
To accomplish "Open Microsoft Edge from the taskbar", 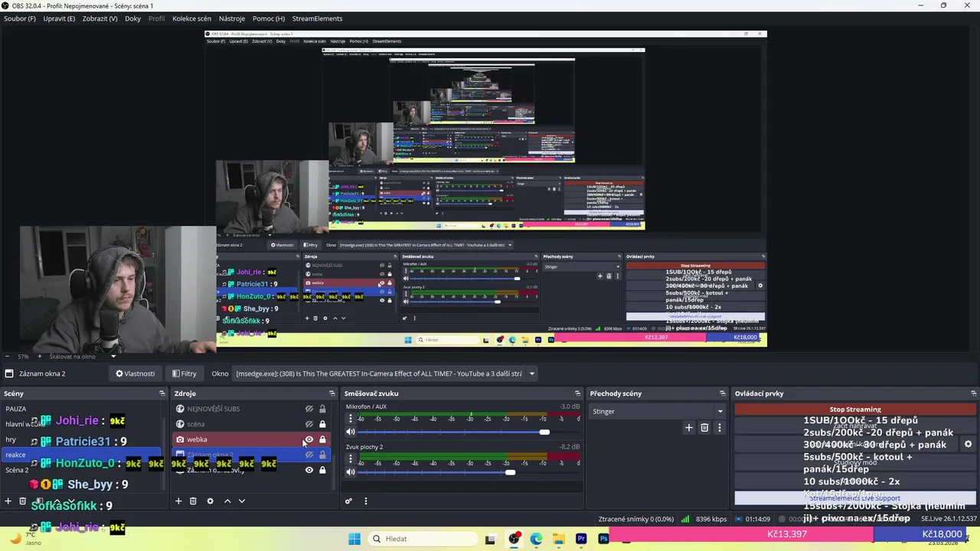I will coord(536,539).
